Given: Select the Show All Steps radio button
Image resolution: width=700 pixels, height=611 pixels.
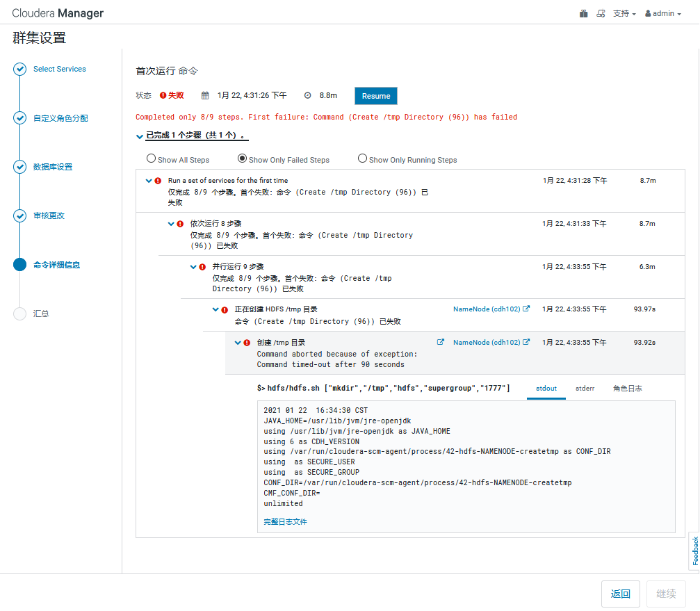Looking at the screenshot, I should click(151, 158).
